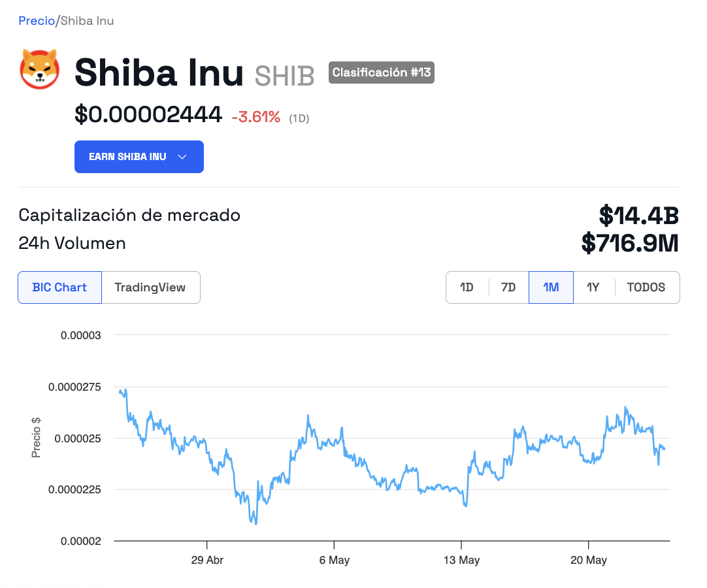
Task: Open the Precio breadcrumb link
Action: (x=37, y=21)
